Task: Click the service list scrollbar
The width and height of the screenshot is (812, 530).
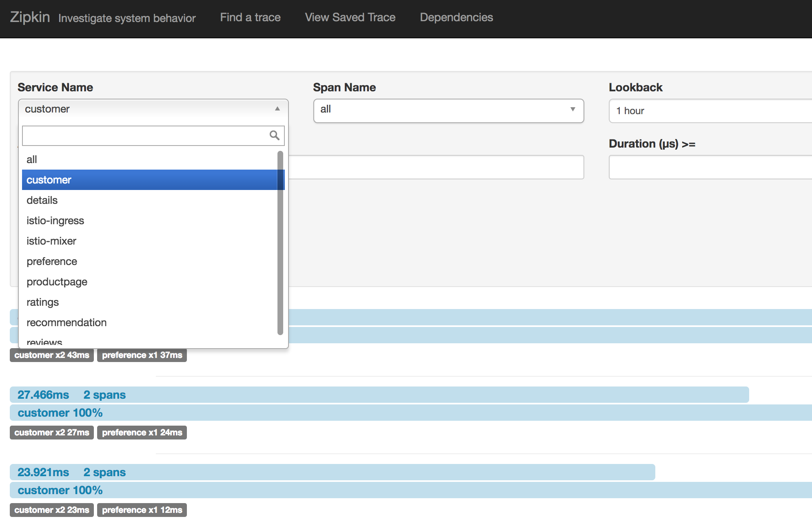Action: click(x=280, y=243)
